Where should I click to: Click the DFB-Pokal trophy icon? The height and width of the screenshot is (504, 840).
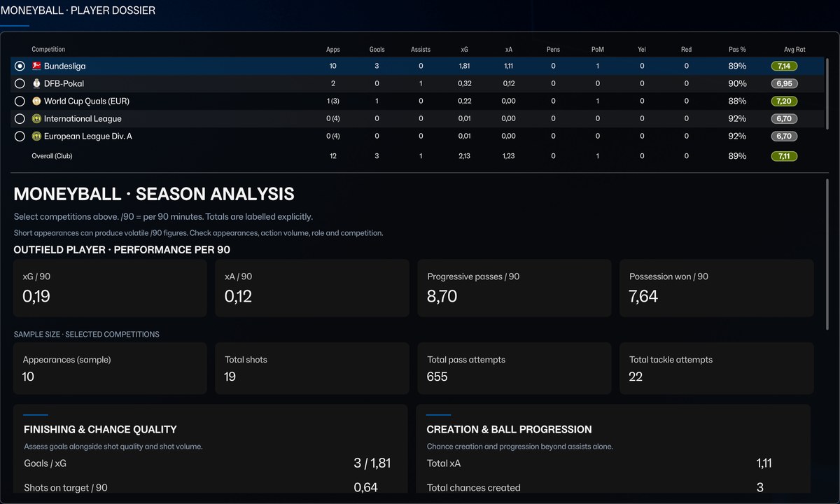point(36,83)
